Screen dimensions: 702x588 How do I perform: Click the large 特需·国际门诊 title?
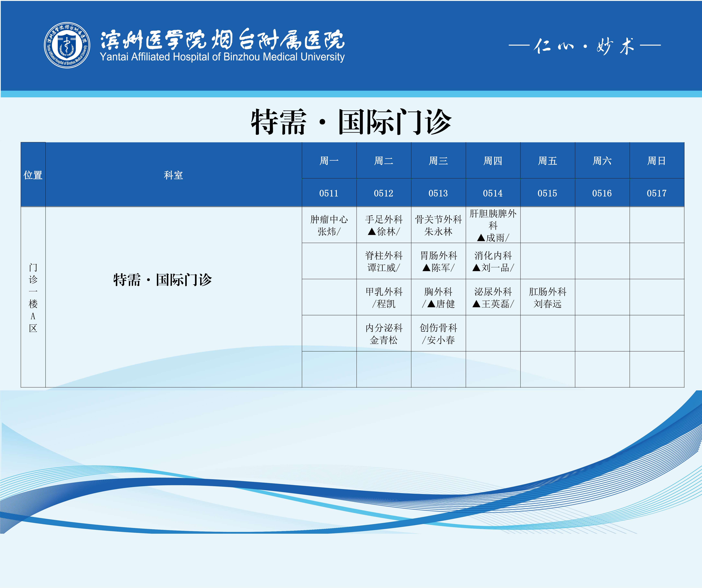pos(351,122)
